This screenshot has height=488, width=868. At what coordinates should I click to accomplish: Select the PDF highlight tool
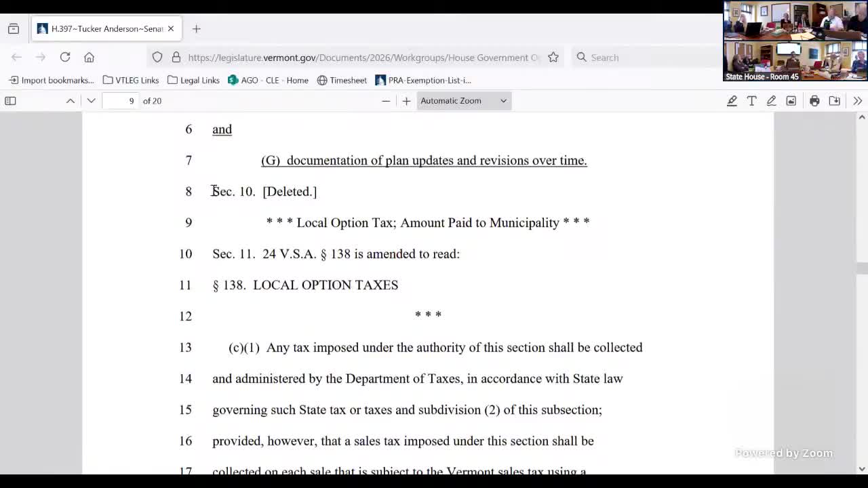click(x=732, y=101)
